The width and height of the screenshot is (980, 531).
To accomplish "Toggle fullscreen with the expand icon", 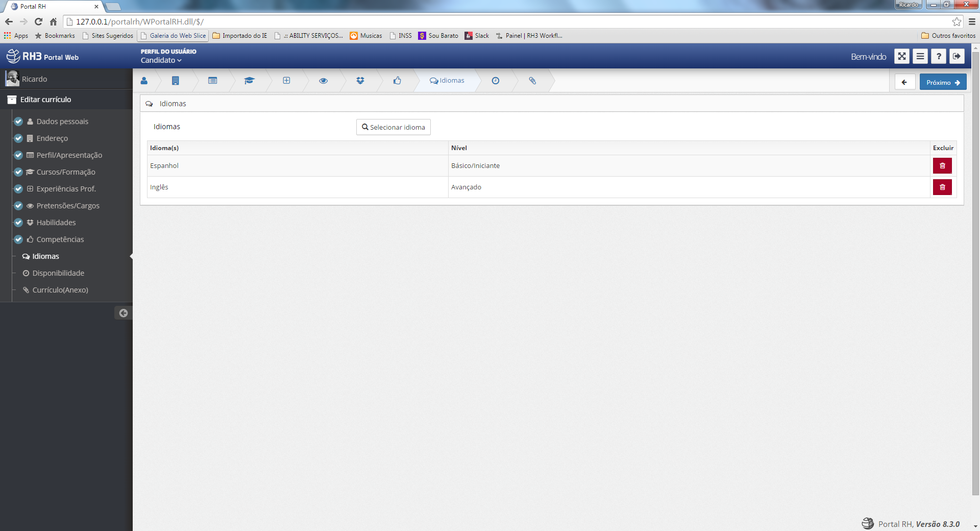I will coord(902,57).
